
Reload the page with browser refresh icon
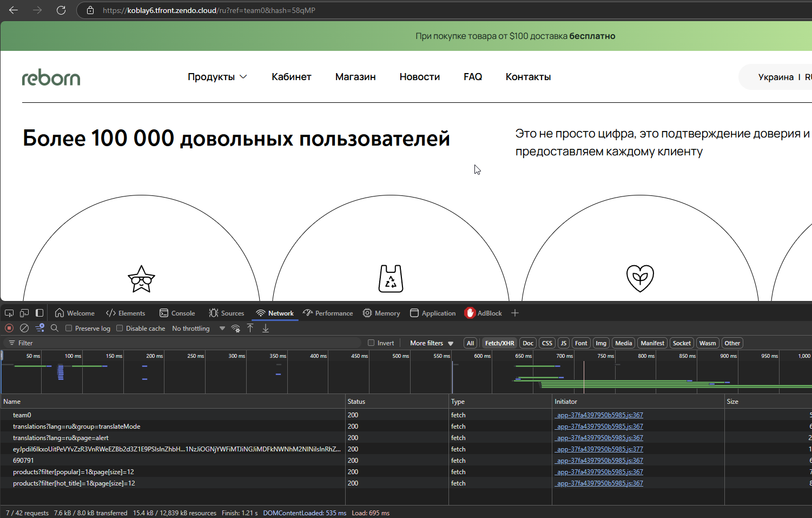61,10
